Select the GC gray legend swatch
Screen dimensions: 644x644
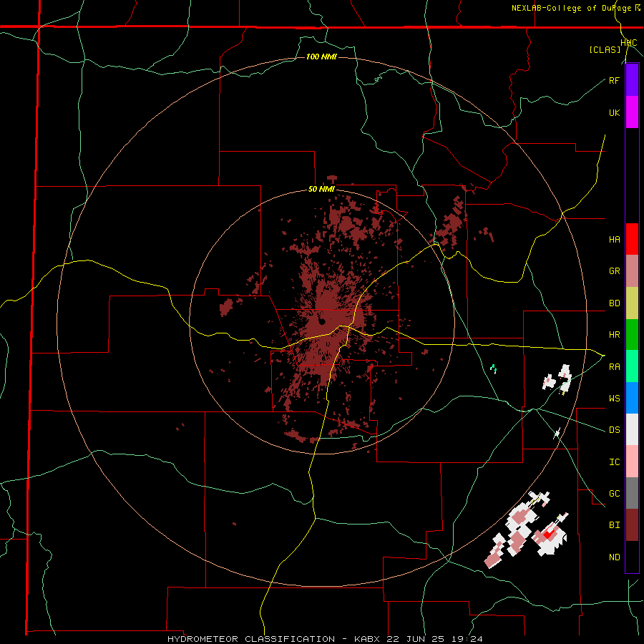click(632, 493)
